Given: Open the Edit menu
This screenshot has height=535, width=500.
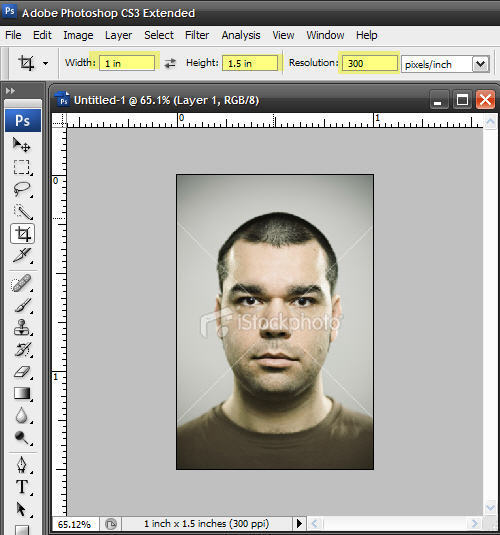Looking at the screenshot, I should pyautogui.click(x=42, y=35).
